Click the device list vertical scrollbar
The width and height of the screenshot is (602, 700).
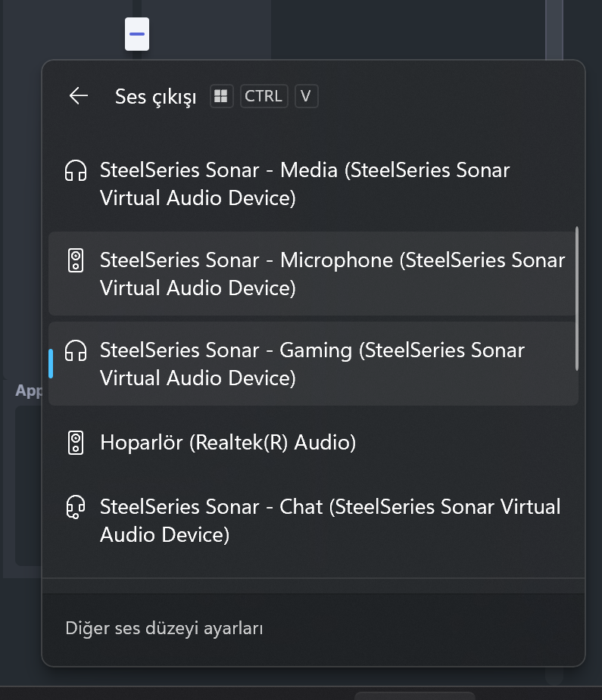coord(577,299)
